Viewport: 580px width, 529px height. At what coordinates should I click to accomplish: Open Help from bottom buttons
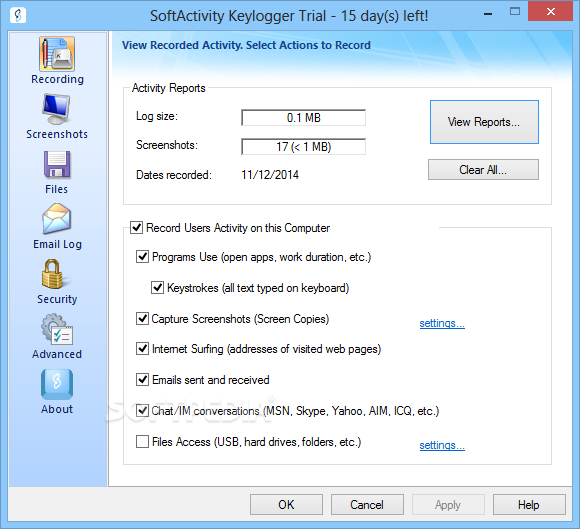coord(529,505)
